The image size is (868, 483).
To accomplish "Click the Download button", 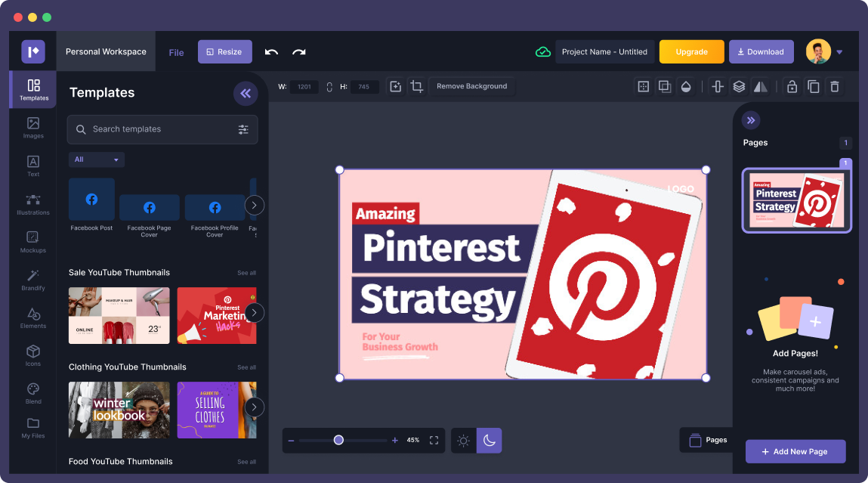I will pos(761,51).
